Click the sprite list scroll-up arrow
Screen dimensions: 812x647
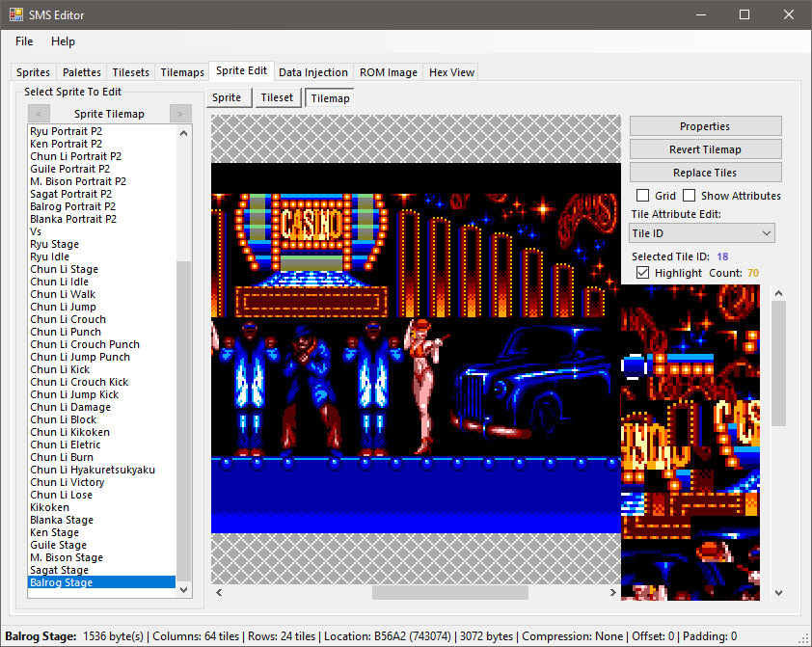[183, 133]
